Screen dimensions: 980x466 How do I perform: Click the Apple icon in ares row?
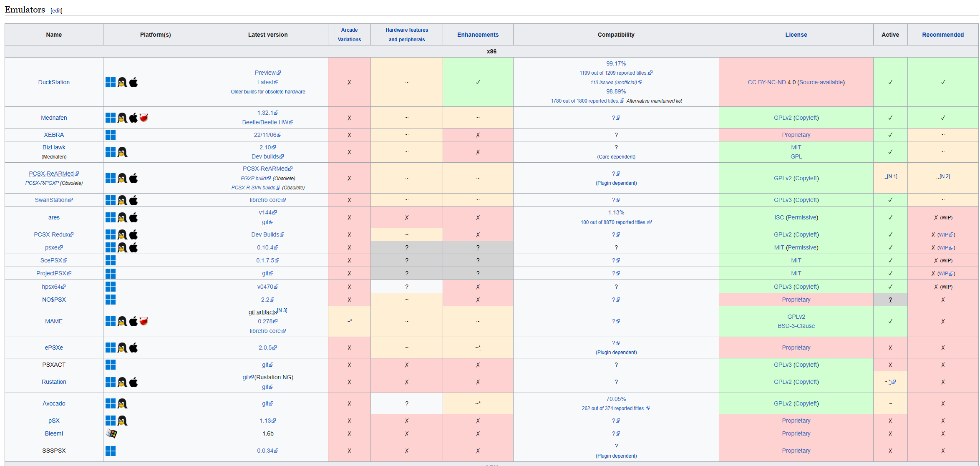tap(134, 217)
